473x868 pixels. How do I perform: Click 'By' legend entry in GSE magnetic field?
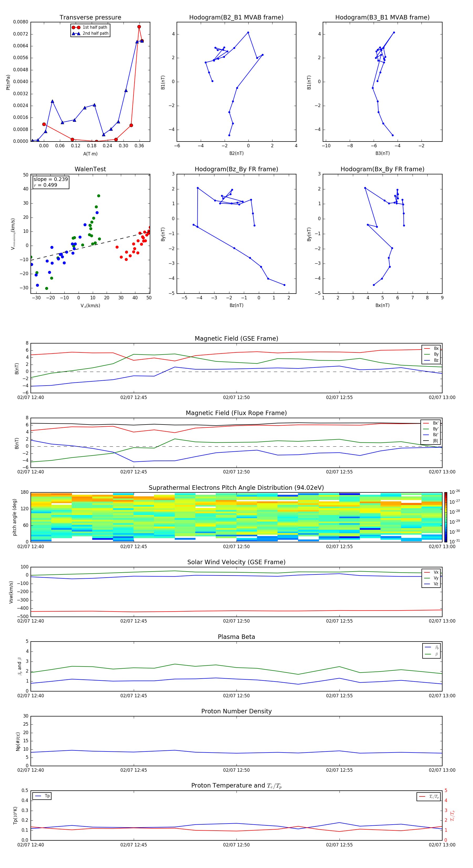431,354
